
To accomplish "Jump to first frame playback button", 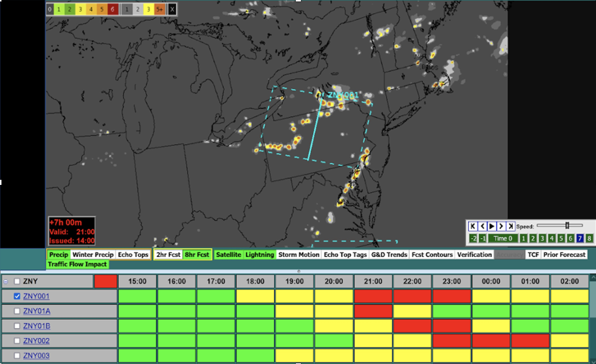I will [473, 226].
